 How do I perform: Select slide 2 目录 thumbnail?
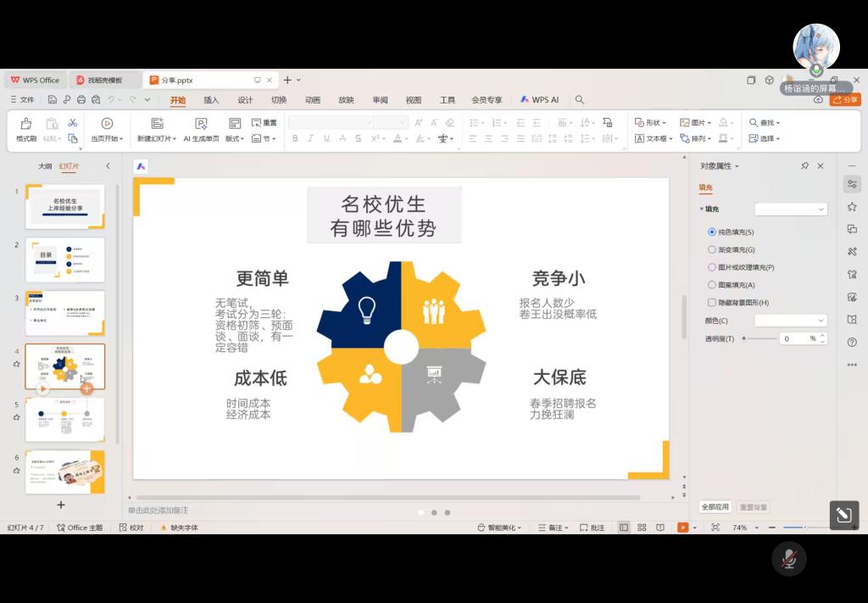(x=65, y=260)
